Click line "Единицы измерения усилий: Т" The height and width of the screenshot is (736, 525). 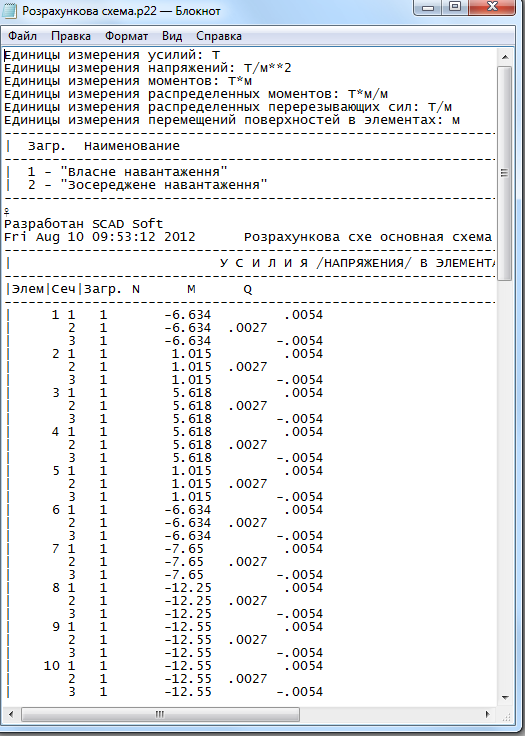coord(112,55)
